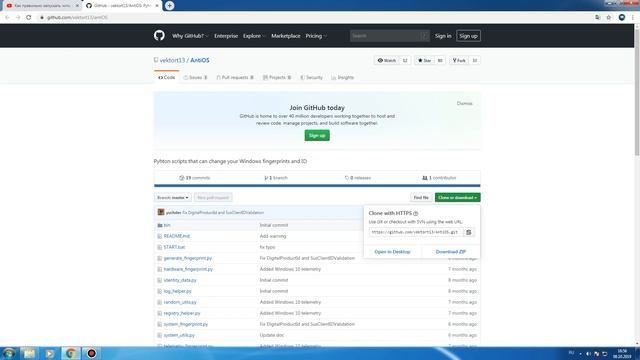
Task: Open START.bat file
Action: (174, 247)
